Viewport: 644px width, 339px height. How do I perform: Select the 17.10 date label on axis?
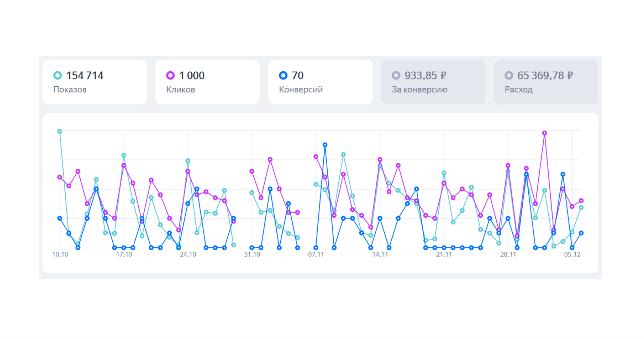click(x=124, y=254)
